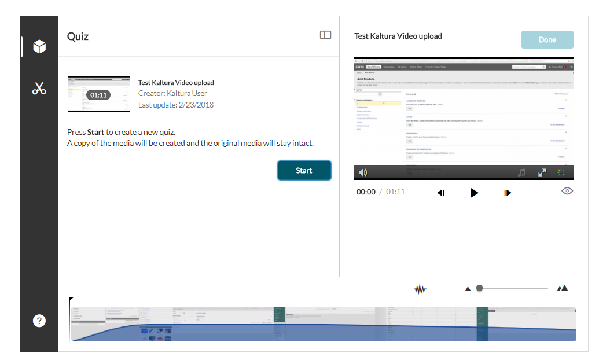Click the music note icon in player
The width and height of the screenshot is (610, 364).
point(521,172)
